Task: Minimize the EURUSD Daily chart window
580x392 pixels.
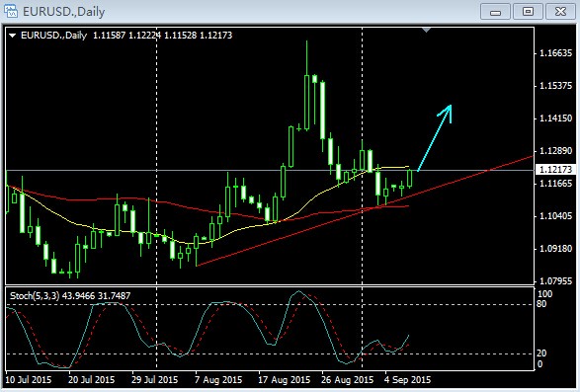Action: tap(495, 12)
